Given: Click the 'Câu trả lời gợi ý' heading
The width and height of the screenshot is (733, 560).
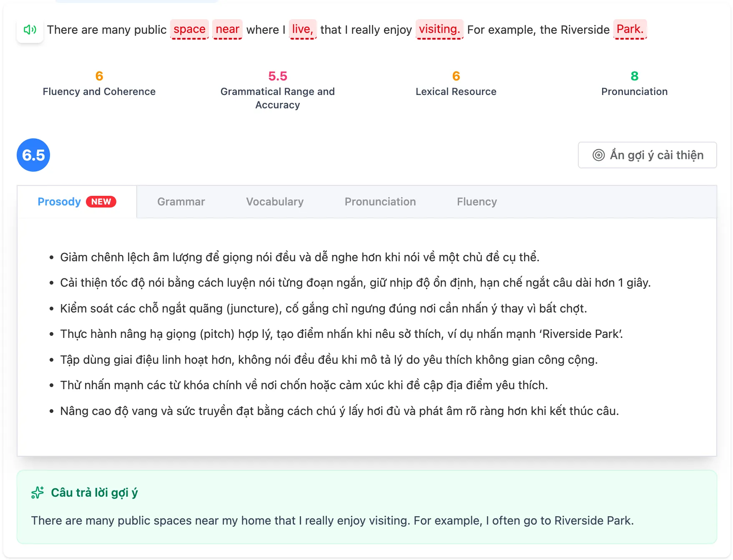Looking at the screenshot, I should (94, 492).
